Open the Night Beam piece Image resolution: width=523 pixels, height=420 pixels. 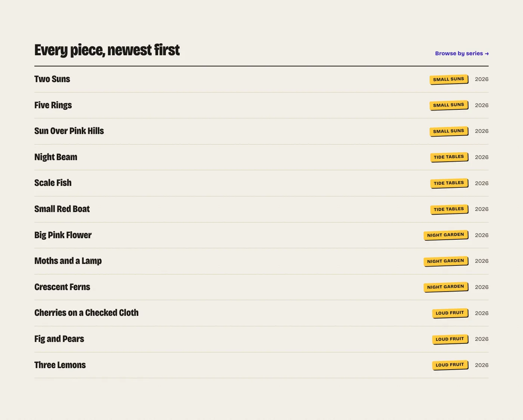tap(56, 157)
